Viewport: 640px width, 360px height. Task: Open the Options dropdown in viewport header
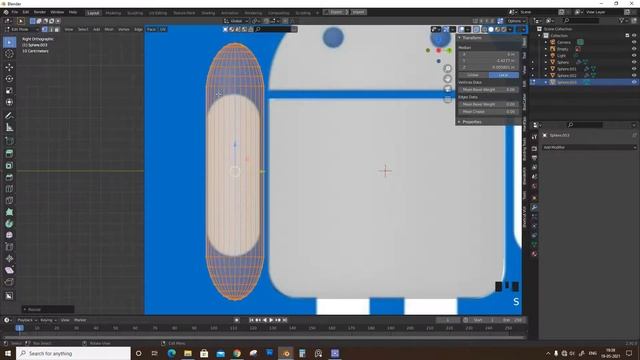(x=516, y=21)
